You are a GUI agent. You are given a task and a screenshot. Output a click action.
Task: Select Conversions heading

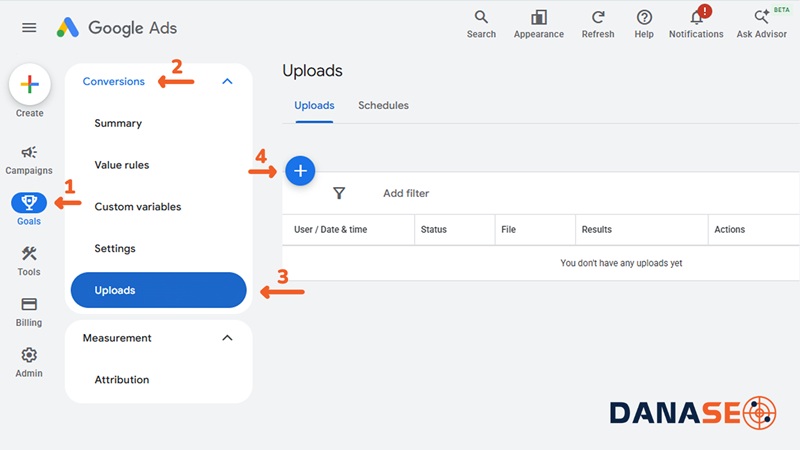[114, 81]
